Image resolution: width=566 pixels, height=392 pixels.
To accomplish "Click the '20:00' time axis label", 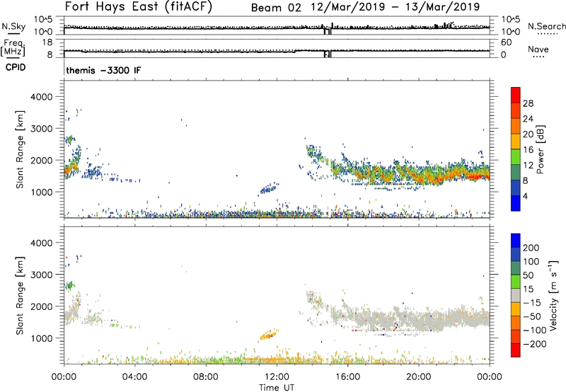I will [x=418, y=377].
